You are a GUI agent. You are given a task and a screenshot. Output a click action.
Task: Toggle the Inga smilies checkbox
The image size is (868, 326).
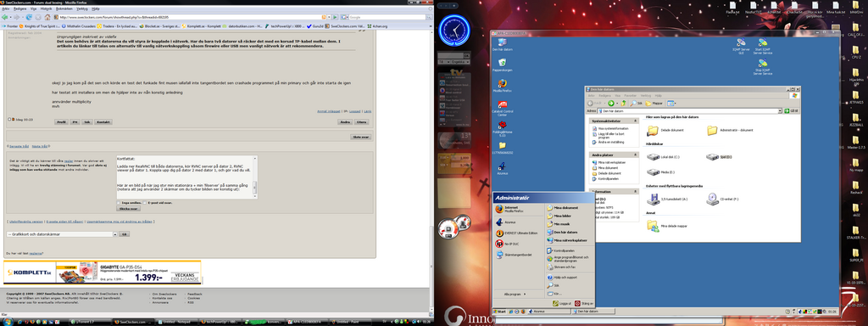coord(119,203)
